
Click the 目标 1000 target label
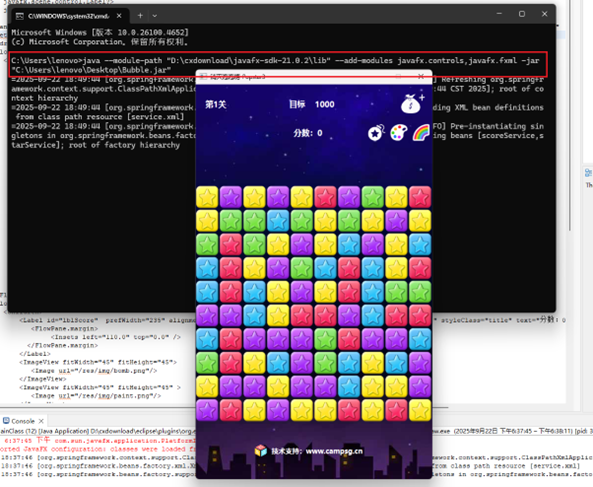[x=312, y=104]
